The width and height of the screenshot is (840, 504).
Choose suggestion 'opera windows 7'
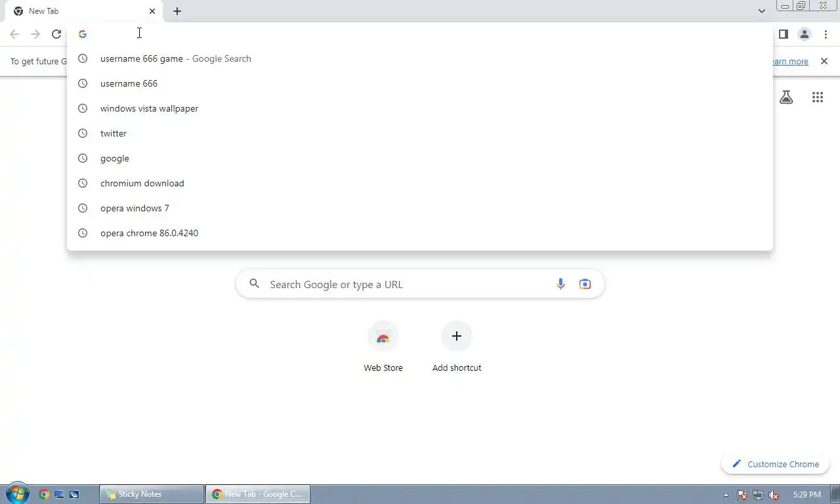pyautogui.click(x=420, y=208)
